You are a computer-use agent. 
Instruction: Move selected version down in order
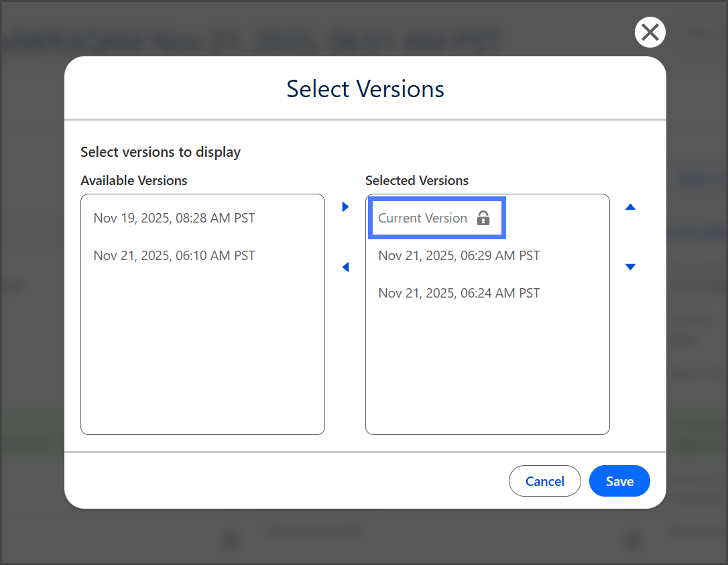pos(629,267)
